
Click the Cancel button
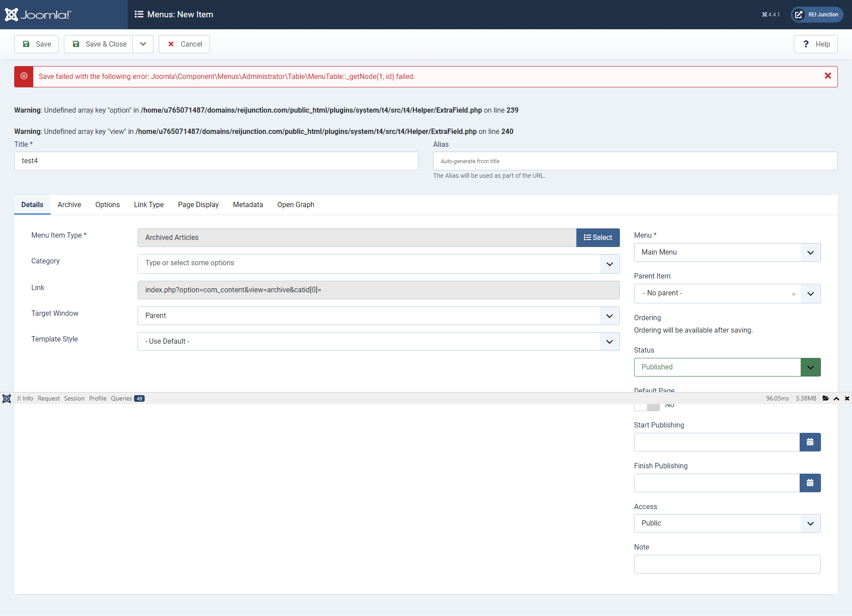[184, 44]
